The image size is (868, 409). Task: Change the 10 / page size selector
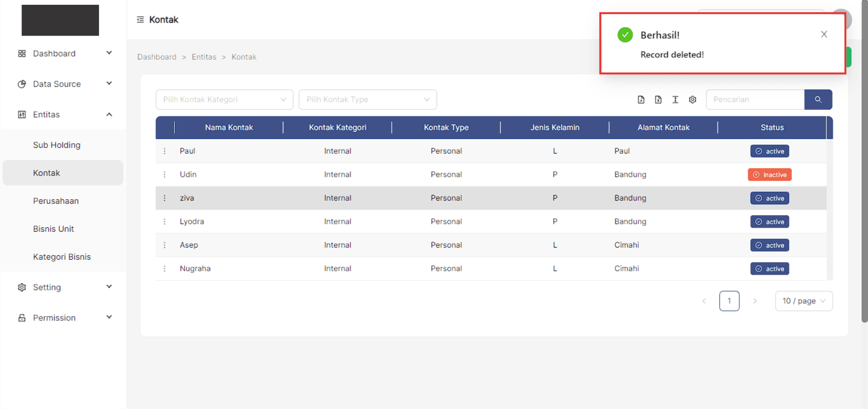(x=803, y=301)
